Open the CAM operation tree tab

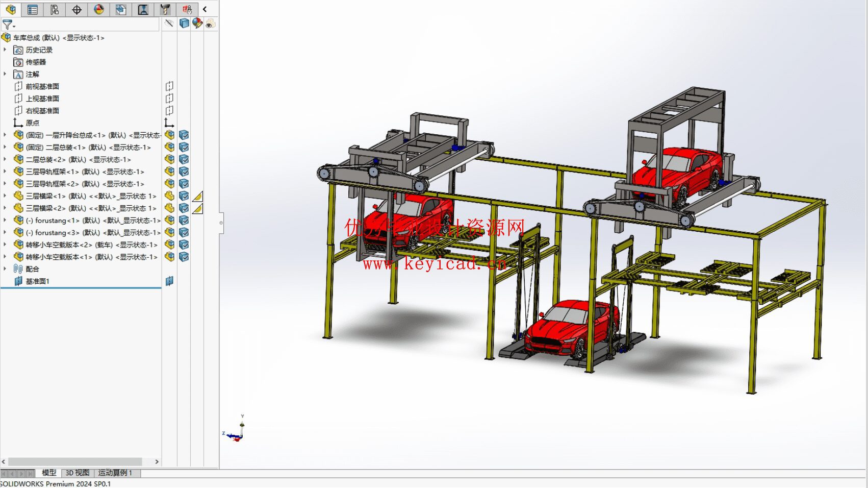(x=143, y=9)
